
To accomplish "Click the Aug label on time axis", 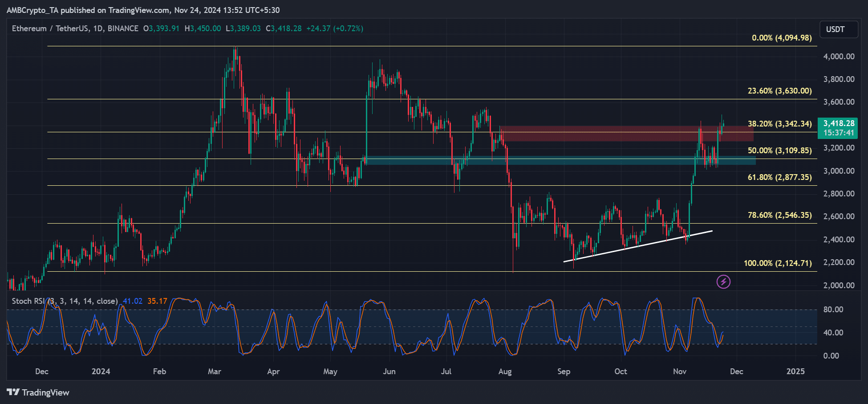I will coord(505,371).
